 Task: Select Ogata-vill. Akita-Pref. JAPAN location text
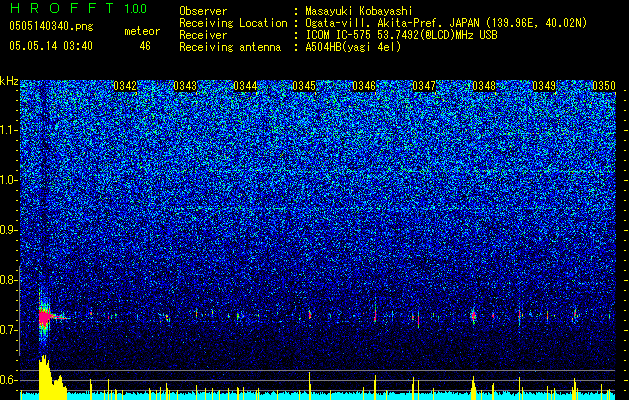445,23
